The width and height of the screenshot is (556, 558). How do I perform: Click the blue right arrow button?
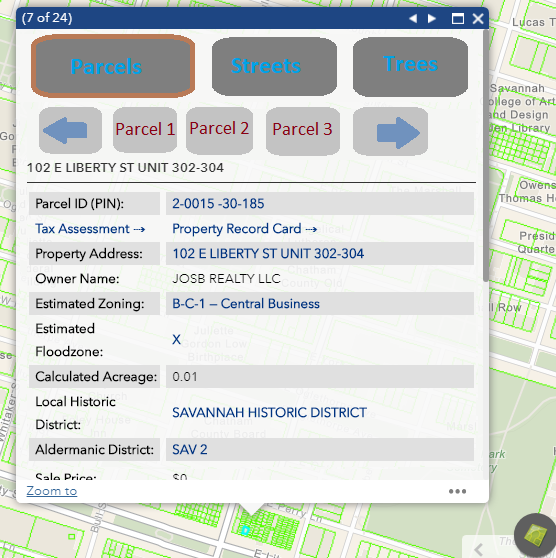390,132
